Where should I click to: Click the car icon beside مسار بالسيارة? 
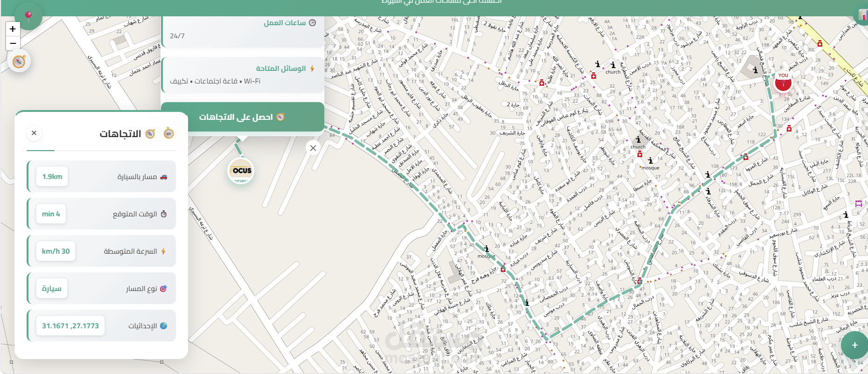click(x=164, y=177)
